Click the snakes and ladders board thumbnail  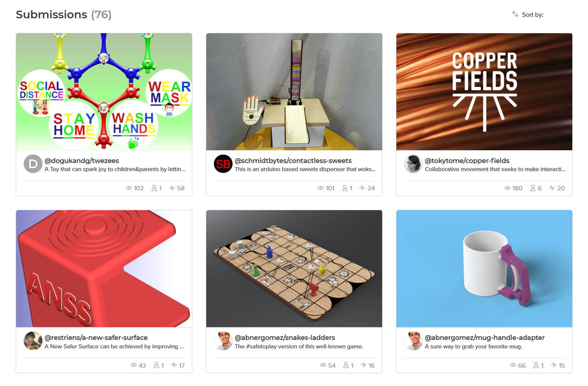click(x=294, y=269)
